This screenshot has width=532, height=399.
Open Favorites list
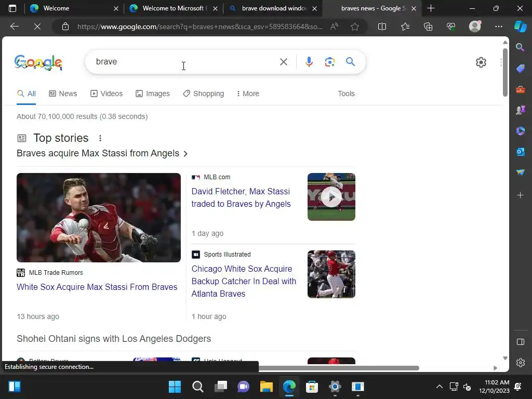[405, 26]
